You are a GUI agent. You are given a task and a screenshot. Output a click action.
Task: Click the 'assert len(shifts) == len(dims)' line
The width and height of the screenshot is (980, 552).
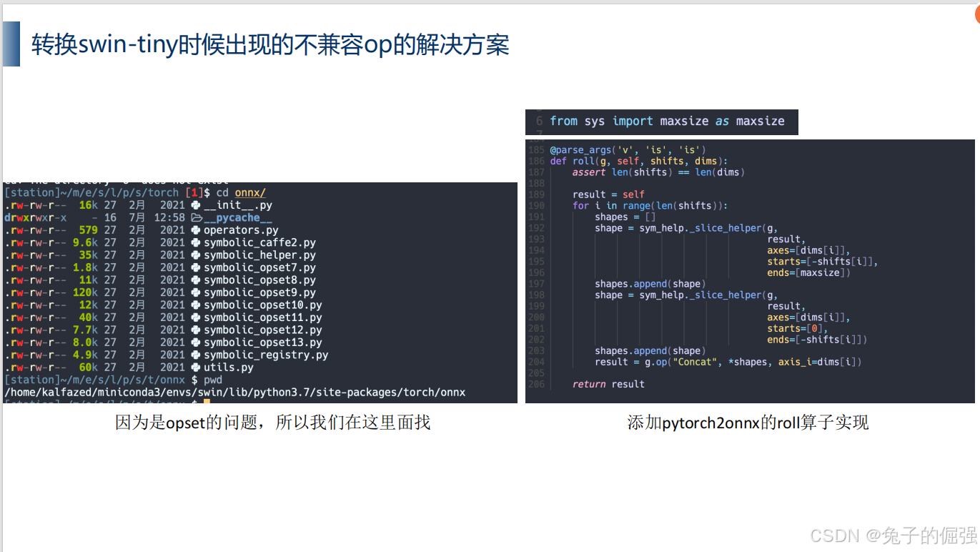click(x=658, y=172)
